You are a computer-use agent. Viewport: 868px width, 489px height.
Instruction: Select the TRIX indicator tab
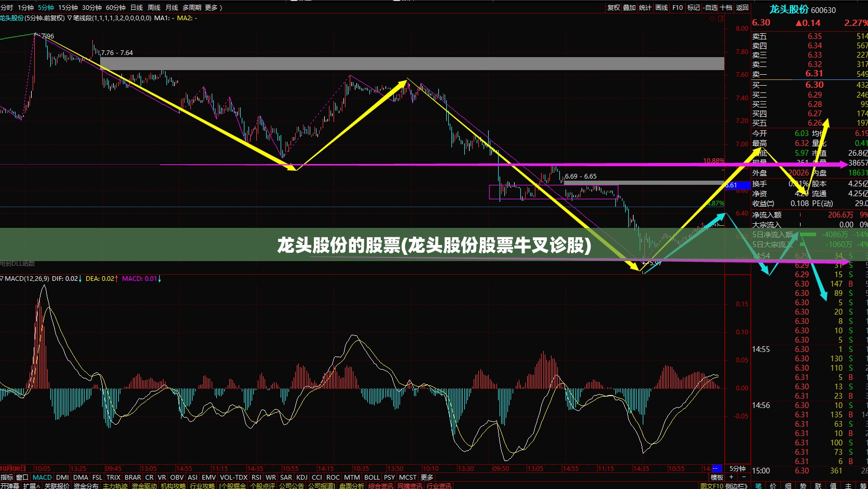coord(113,477)
